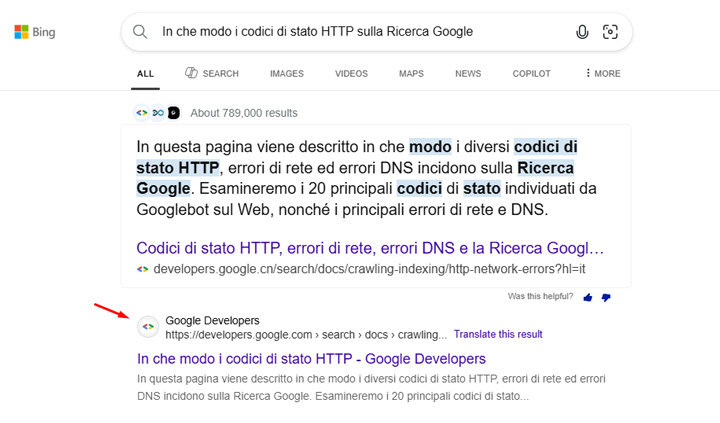Start voice search with the microphone

pyautogui.click(x=582, y=32)
